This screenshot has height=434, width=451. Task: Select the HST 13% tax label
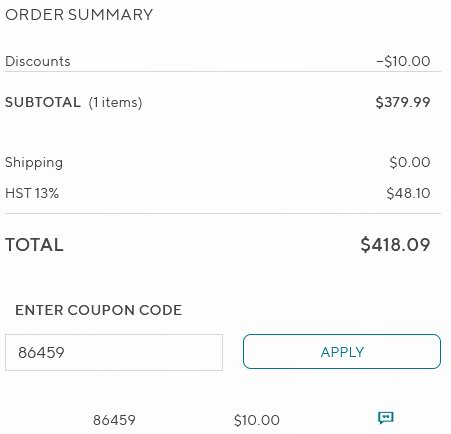[x=32, y=193]
